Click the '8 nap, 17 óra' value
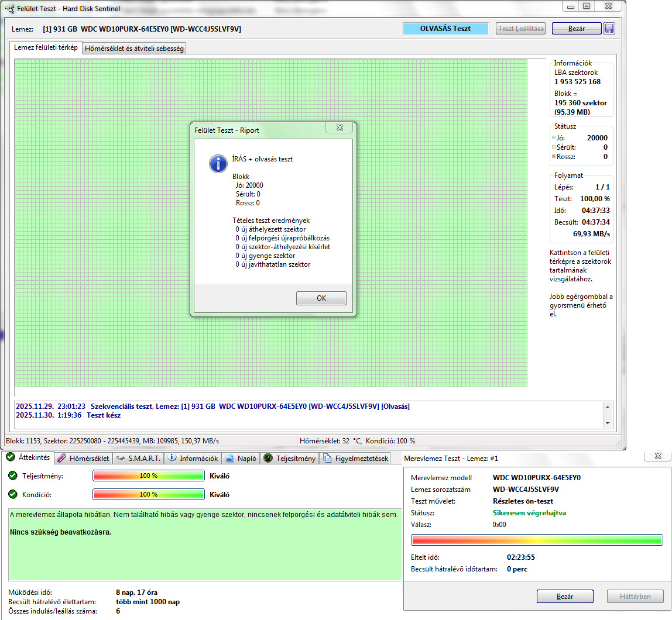672x620 pixels. point(137,593)
